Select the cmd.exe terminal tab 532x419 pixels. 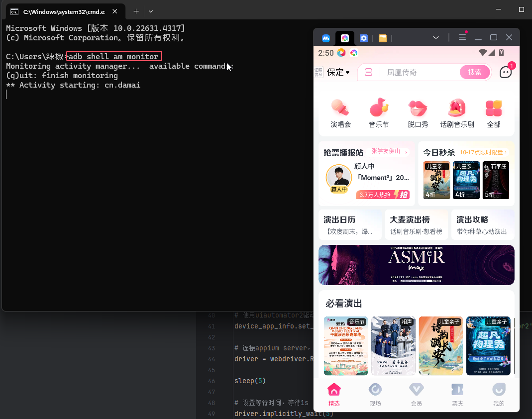66,11
